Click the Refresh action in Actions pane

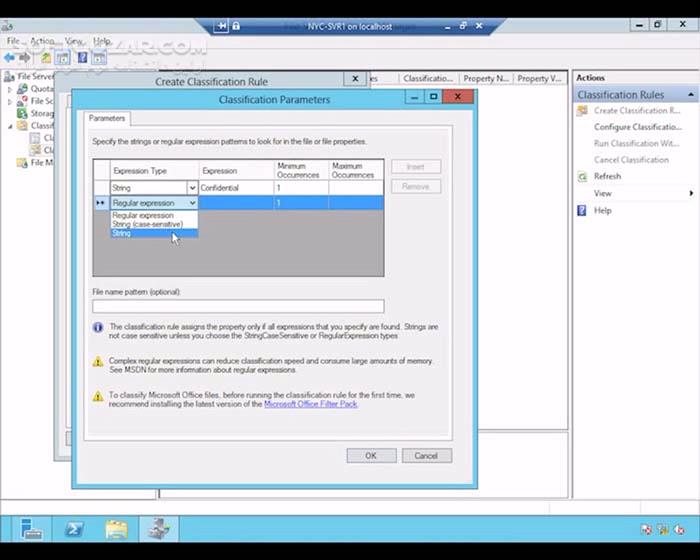607,176
